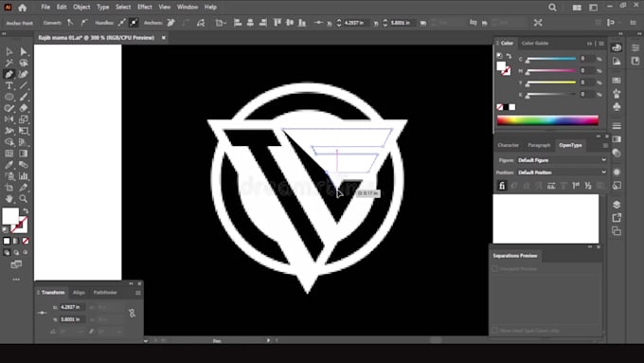644x363 pixels.
Task: Pick the Magic Wand tool
Action: (9, 63)
